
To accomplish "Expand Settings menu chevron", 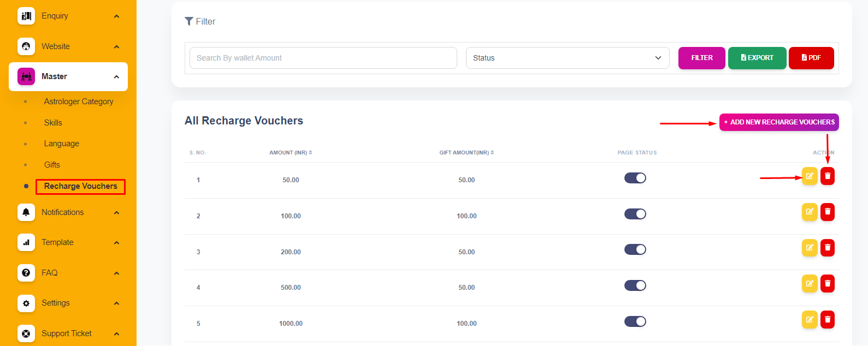I will pos(116,303).
